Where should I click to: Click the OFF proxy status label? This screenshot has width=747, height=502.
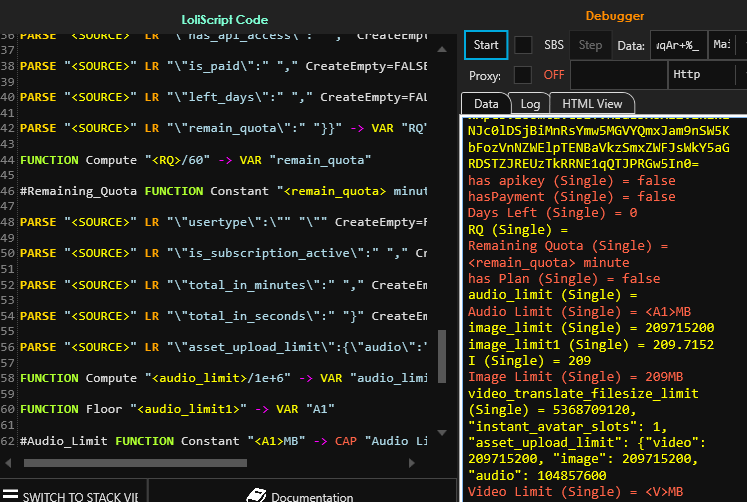554,75
